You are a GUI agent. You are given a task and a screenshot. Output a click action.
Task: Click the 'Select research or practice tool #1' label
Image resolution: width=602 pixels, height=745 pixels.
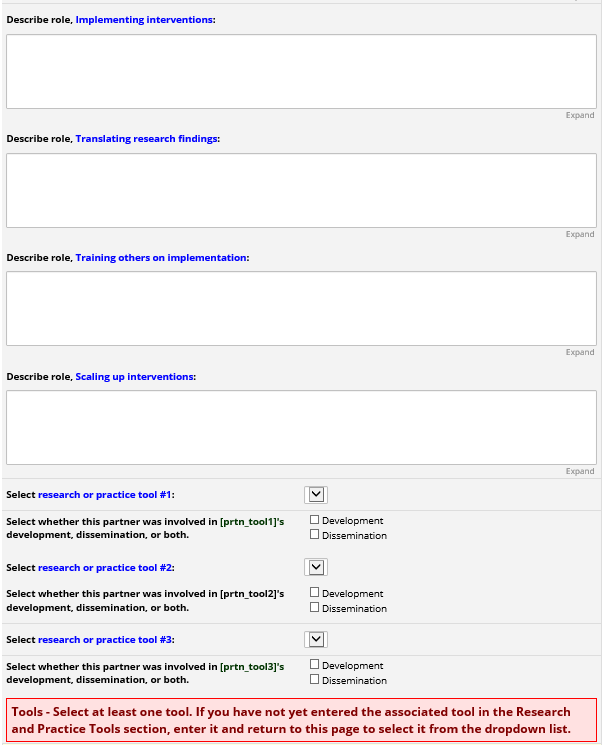[x=91, y=494]
